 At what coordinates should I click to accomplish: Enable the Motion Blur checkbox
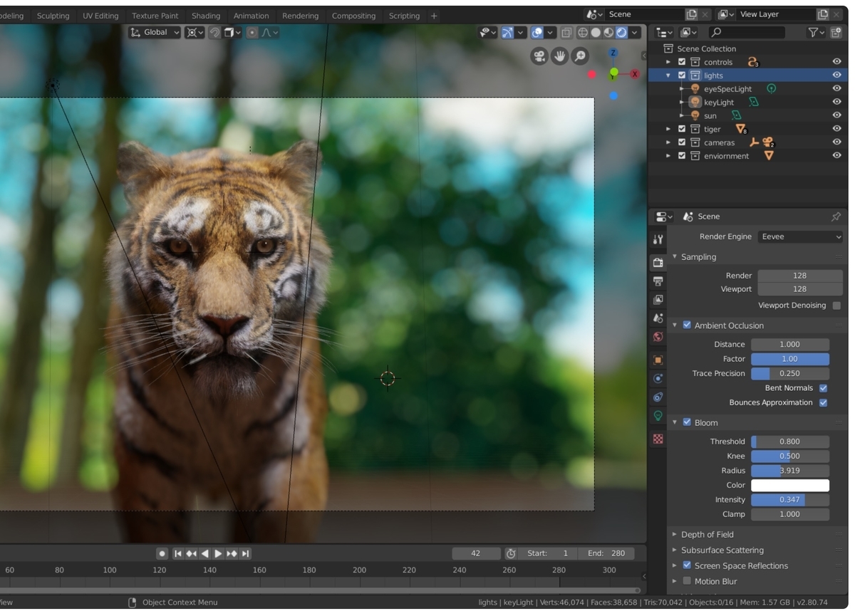click(x=687, y=581)
